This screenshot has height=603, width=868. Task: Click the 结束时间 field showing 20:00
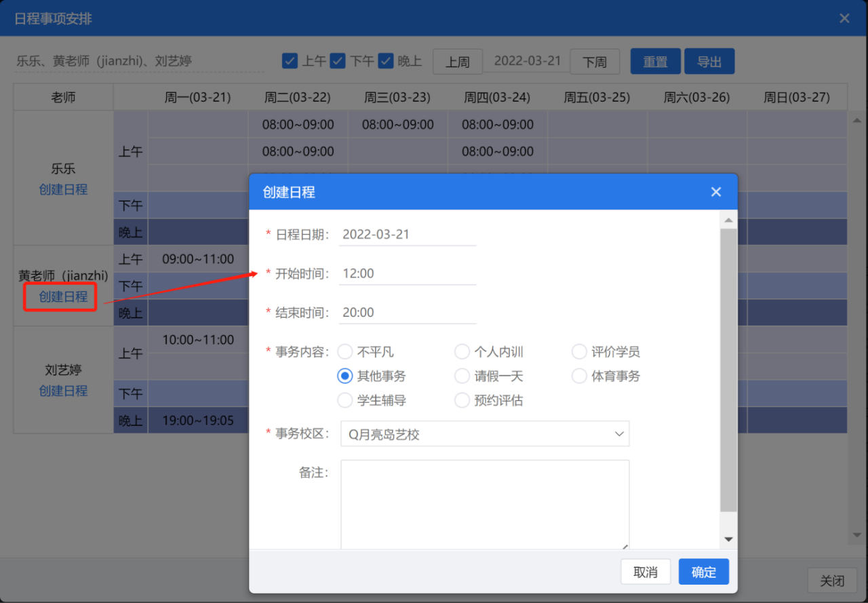[x=407, y=313]
